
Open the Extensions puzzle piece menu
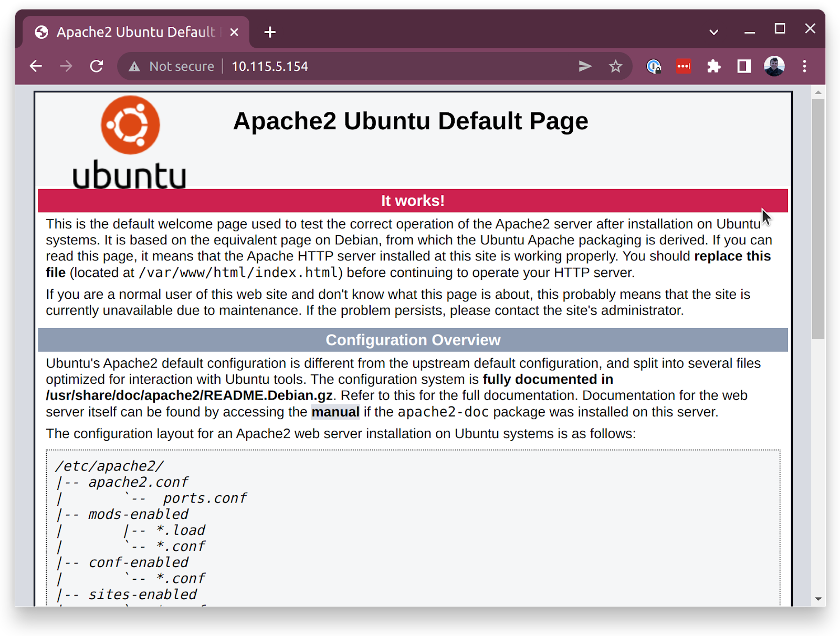pyautogui.click(x=713, y=66)
